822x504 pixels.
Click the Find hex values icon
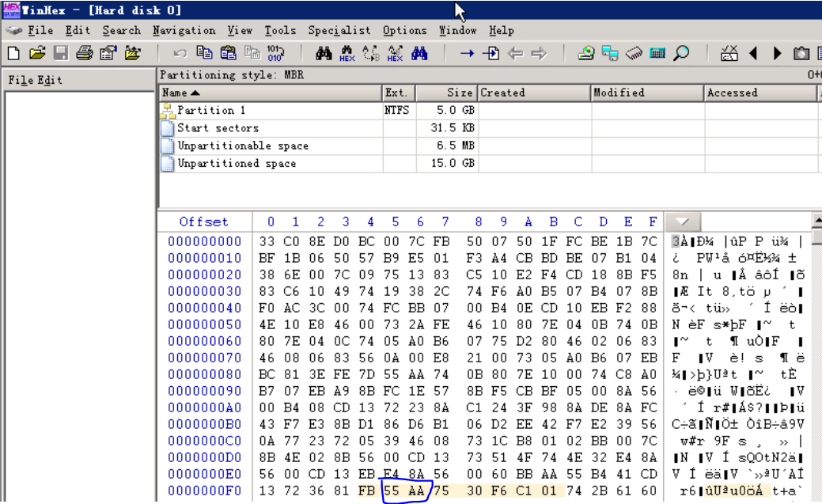[347, 53]
